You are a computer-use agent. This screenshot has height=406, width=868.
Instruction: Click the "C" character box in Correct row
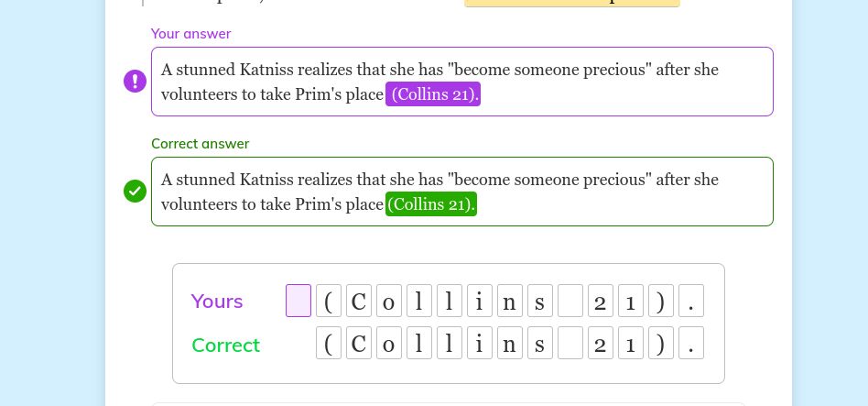point(359,343)
